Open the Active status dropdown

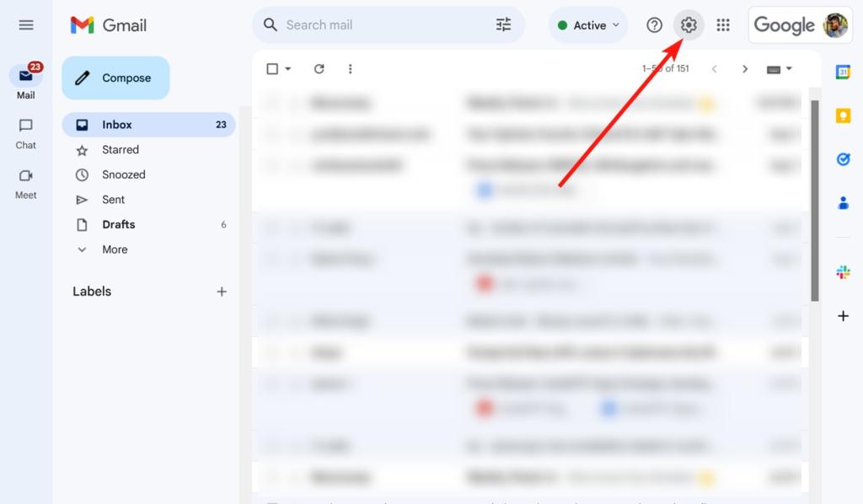[587, 24]
